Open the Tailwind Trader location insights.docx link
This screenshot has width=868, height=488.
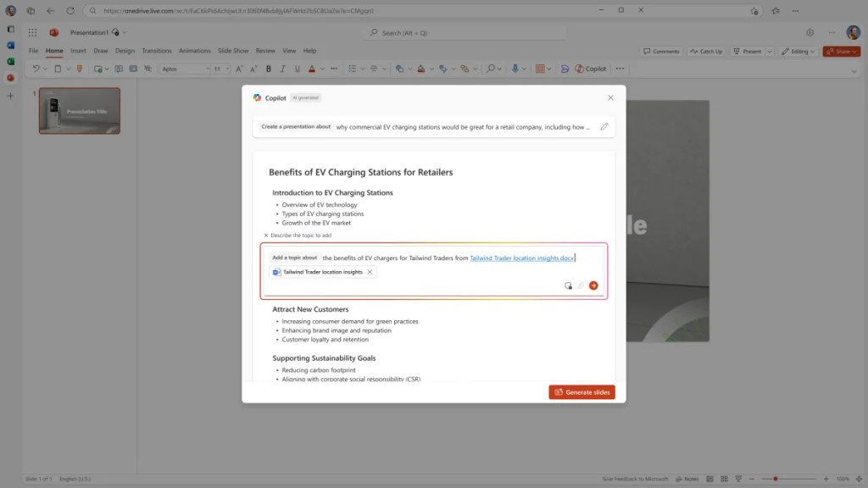pyautogui.click(x=521, y=257)
